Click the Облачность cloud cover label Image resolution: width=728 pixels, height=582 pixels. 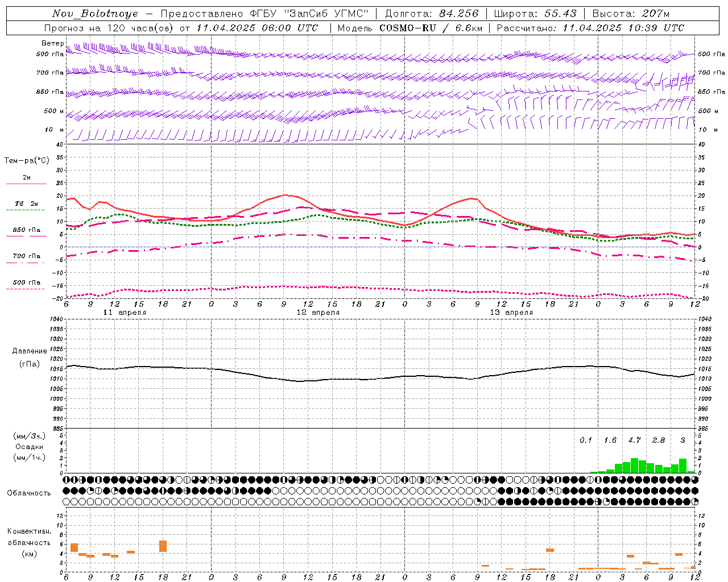click(29, 493)
